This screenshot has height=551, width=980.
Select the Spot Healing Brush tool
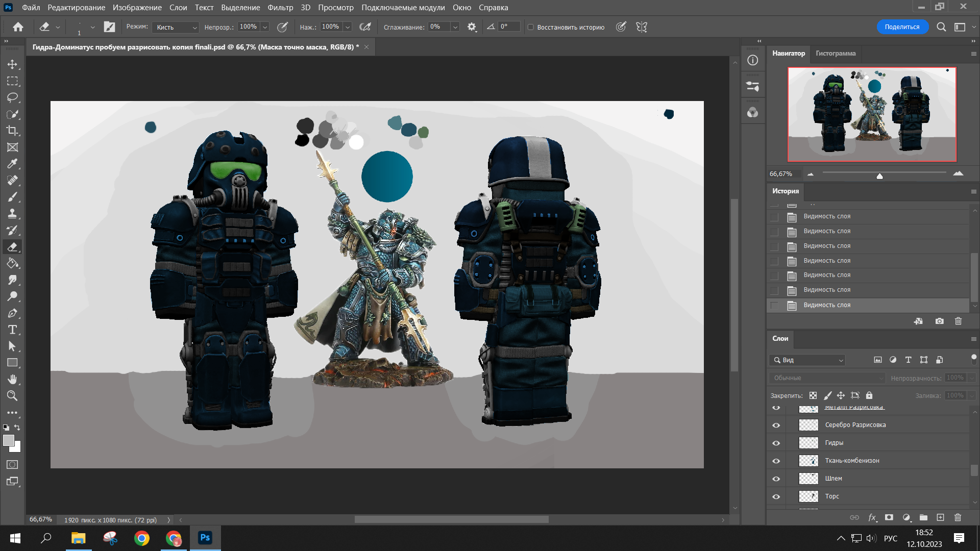click(12, 181)
